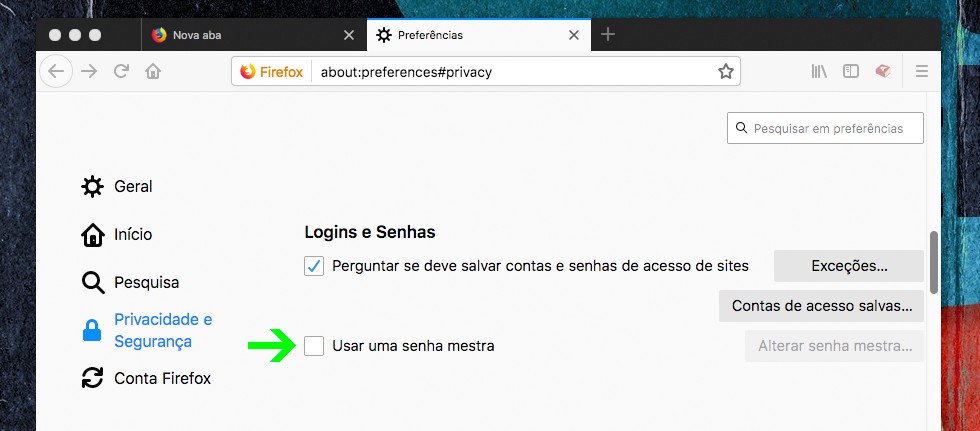Open a new tab with the plus button
Screen dimensions: 980x431
point(608,35)
